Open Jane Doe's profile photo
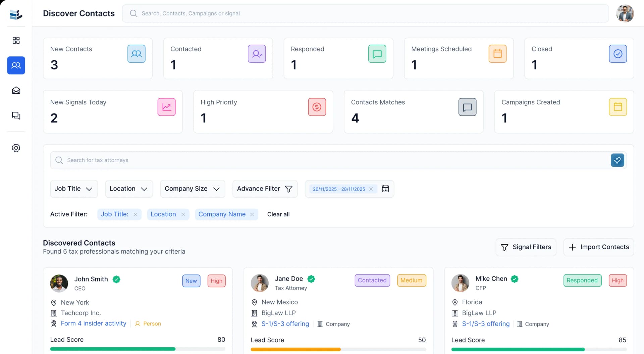This screenshot has height=354, width=644. coord(260,283)
